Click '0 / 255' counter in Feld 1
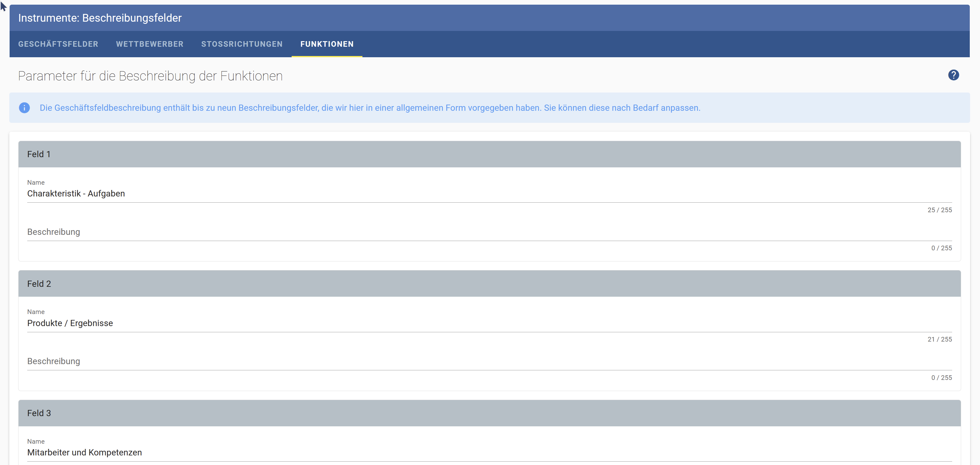The width and height of the screenshot is (980, 465). point(942,248)
